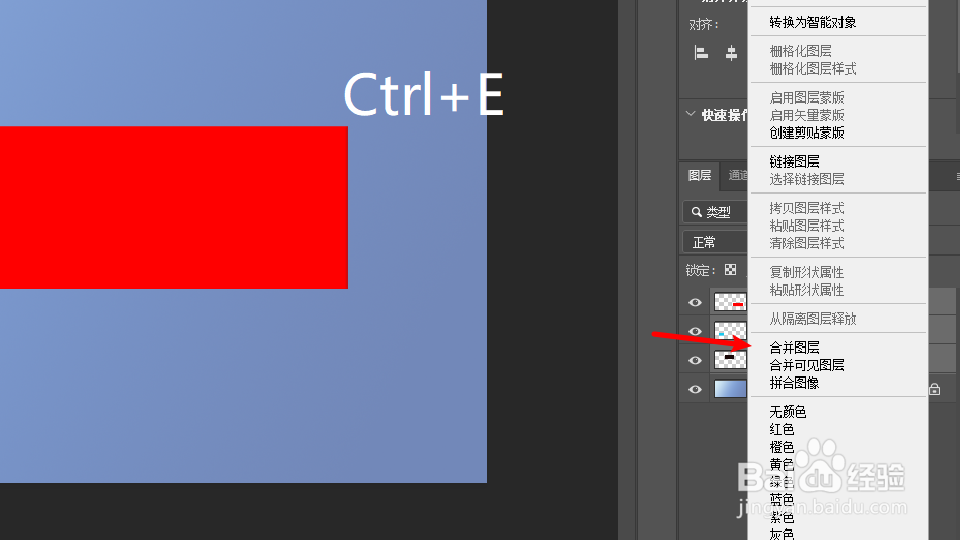Set layer color label to 灰色

click(781, 534)
